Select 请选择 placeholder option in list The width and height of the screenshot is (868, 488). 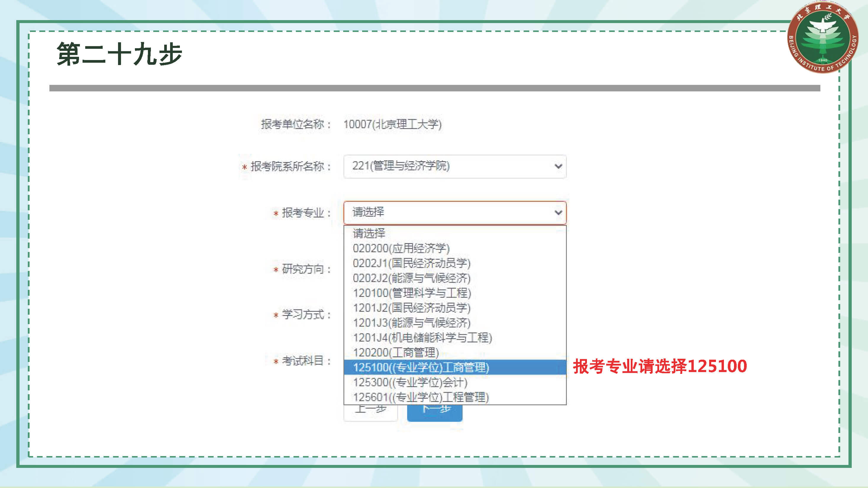pyautogui.click(x=369, y=233)
